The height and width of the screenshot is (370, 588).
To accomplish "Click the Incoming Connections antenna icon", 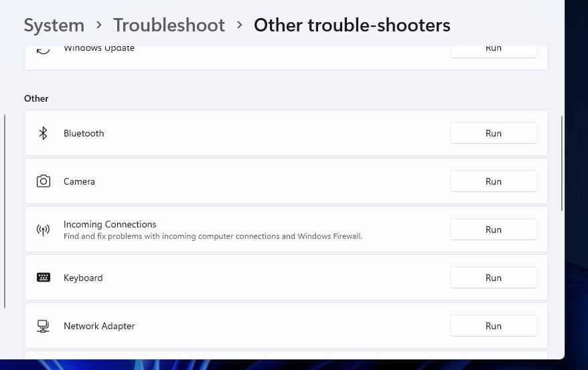I will (43, 229).
